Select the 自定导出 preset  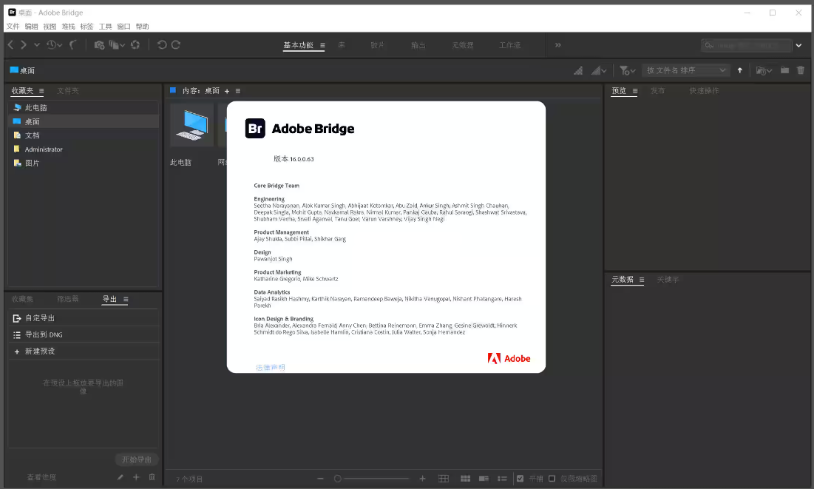[x=84, y=318]
